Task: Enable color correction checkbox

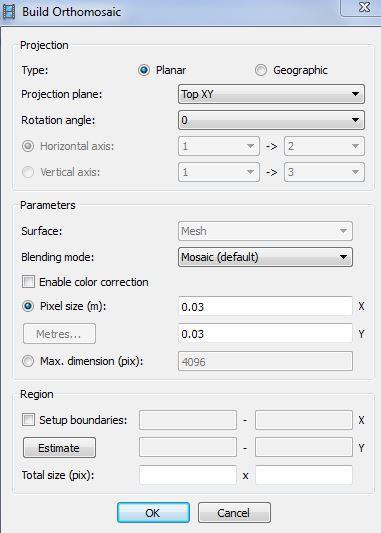Action: click(28, 282)
